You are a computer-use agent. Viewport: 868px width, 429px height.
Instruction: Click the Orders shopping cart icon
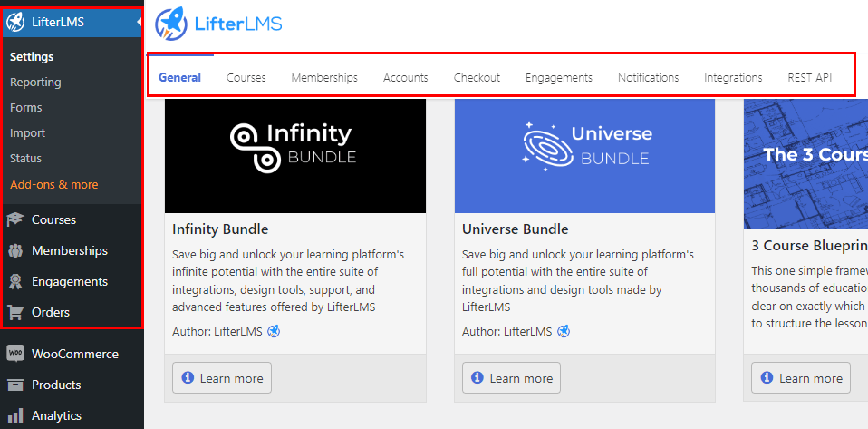click(15, 313)
